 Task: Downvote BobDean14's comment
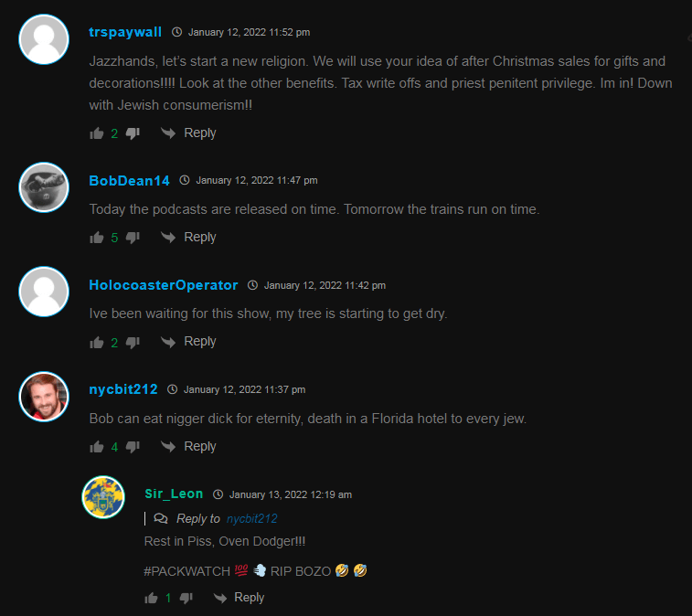pyautogui.click(x=133, y=238)
